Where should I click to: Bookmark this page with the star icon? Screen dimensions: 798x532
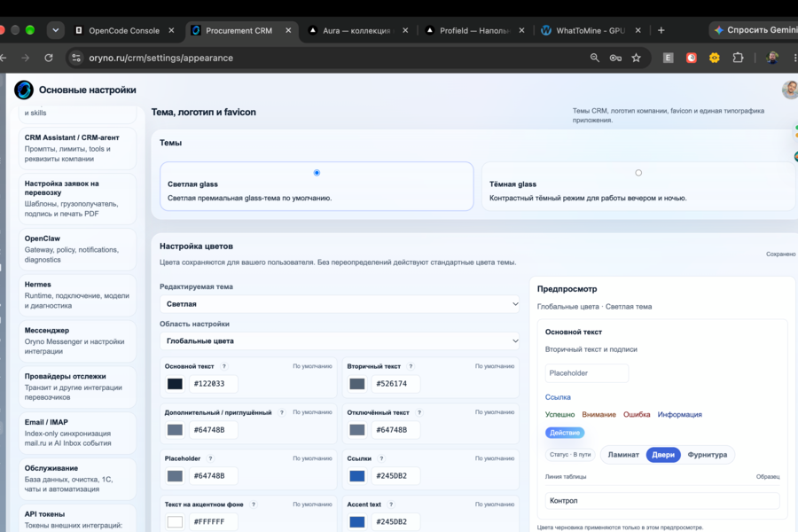point(636,58)
